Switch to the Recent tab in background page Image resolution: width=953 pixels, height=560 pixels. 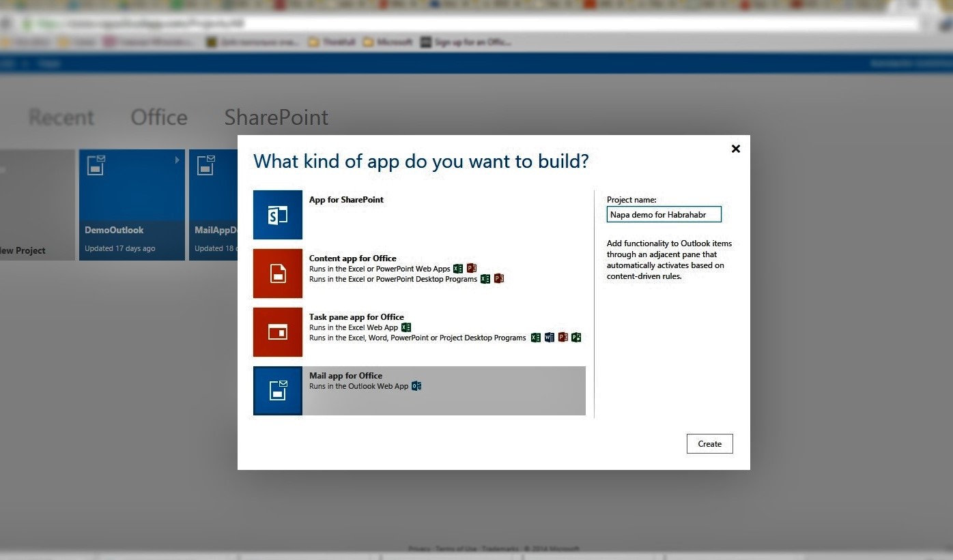click(x=61, y=117)
